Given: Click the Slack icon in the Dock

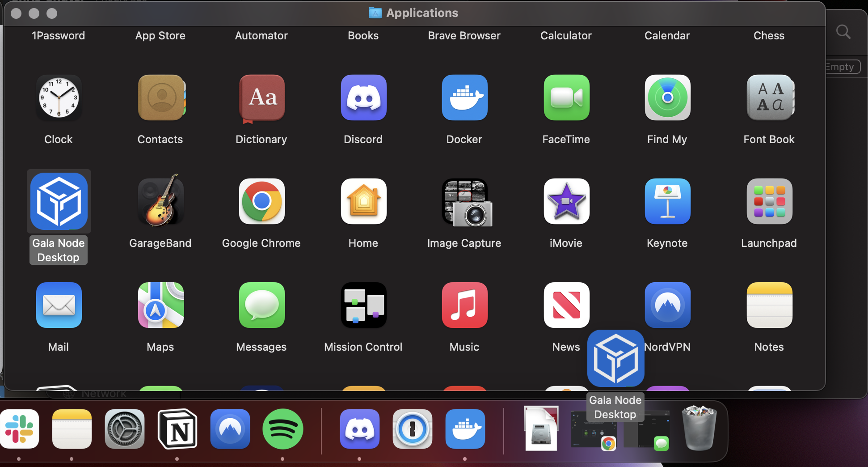Looking at the screenshot, I should pyautogui.click(x=19, y=429).
